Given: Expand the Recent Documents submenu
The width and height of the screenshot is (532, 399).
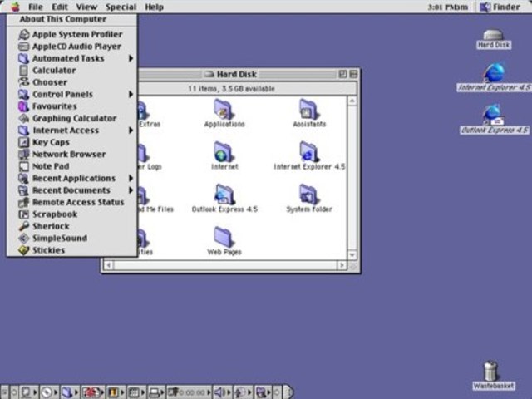Looking at the screenshot, I should pos(72,190).
